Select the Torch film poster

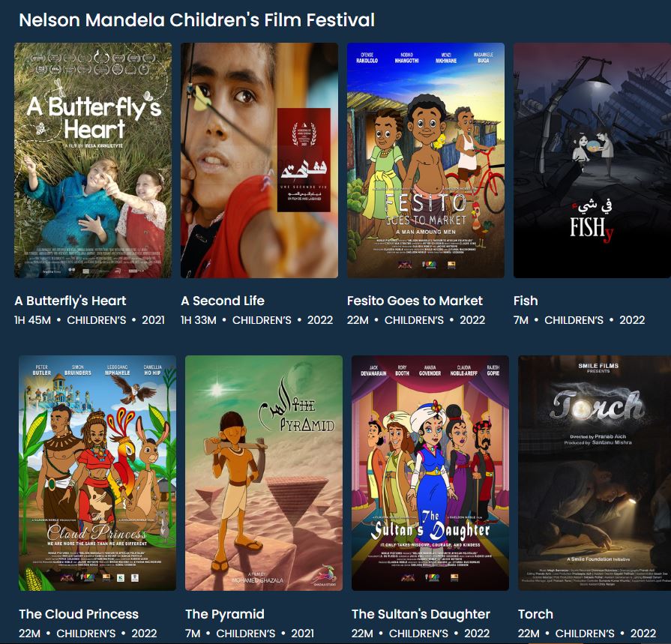coord(595,473)
